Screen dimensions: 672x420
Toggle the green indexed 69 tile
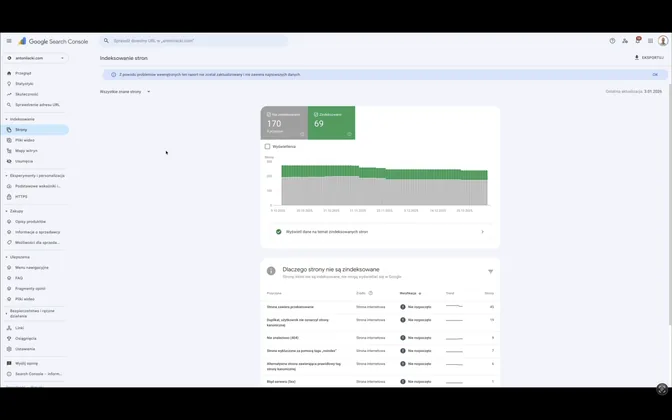coord(331,123)
